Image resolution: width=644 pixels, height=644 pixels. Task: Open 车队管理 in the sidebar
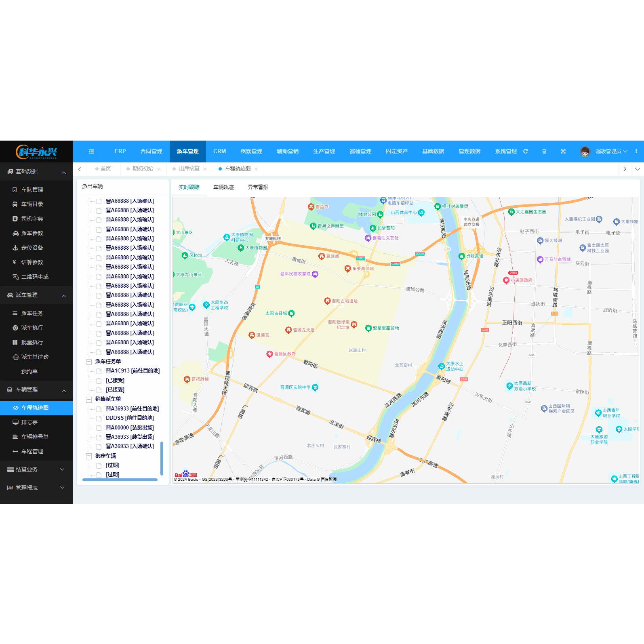[32, 189]
